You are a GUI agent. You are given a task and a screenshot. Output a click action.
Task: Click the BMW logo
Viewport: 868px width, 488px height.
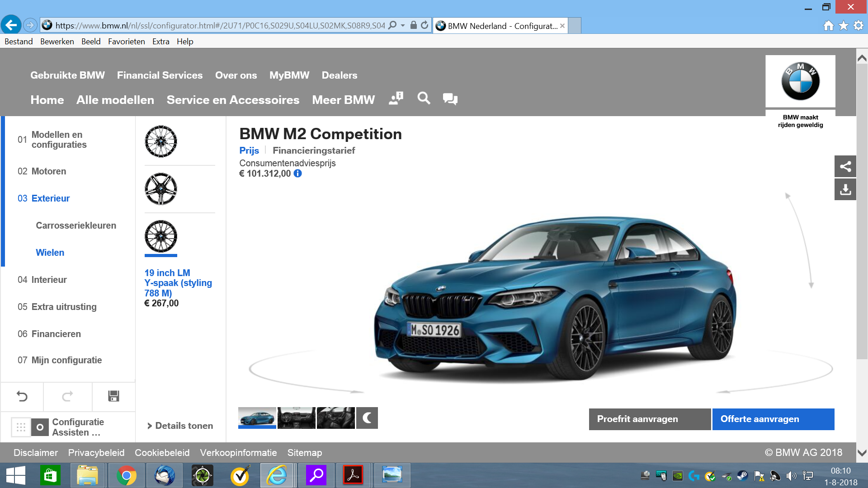tap(800, 82)
